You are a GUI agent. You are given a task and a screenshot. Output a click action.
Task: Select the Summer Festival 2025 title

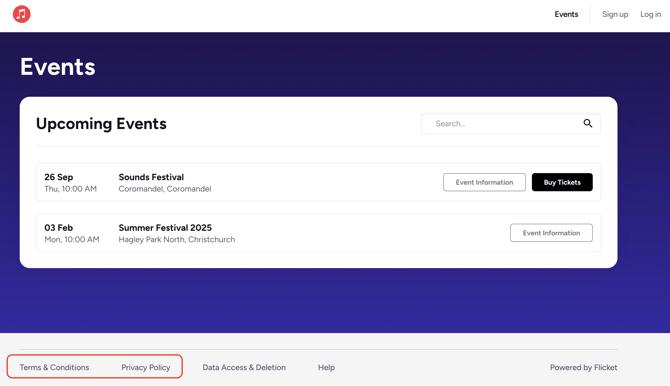[x=165, y=228]
